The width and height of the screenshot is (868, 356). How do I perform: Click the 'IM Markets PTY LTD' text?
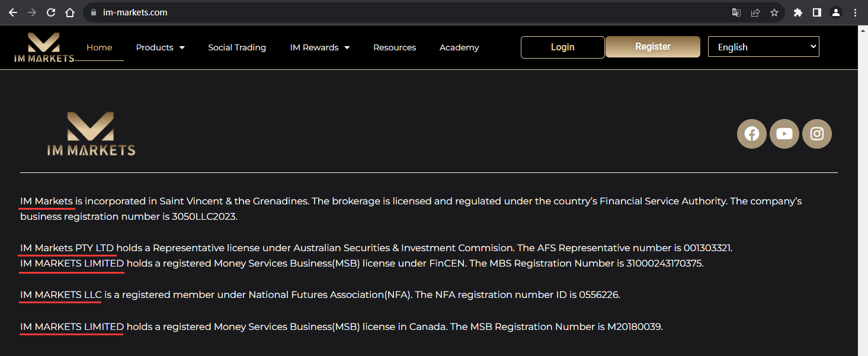pos(67,248)
